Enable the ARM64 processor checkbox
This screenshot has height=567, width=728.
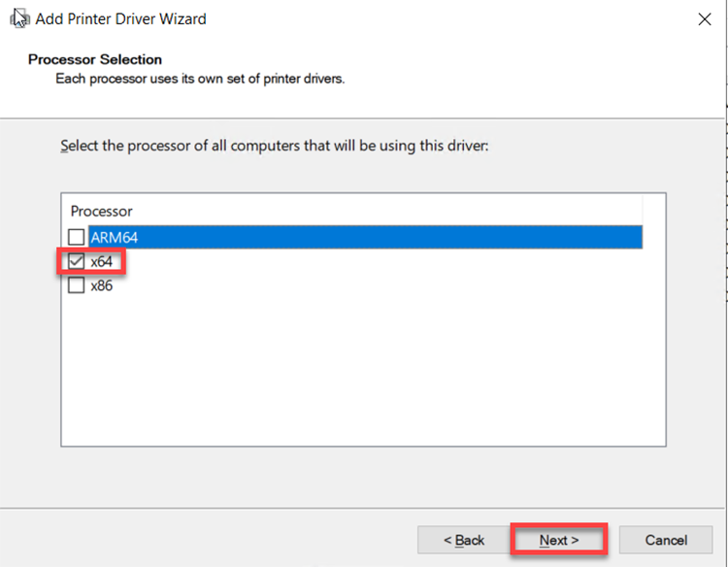[77, 237]
